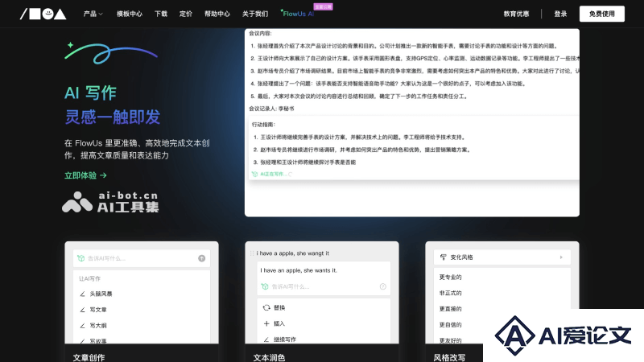Open the 模板中心 page
The image size is (644, 362).
coord(130,14)
